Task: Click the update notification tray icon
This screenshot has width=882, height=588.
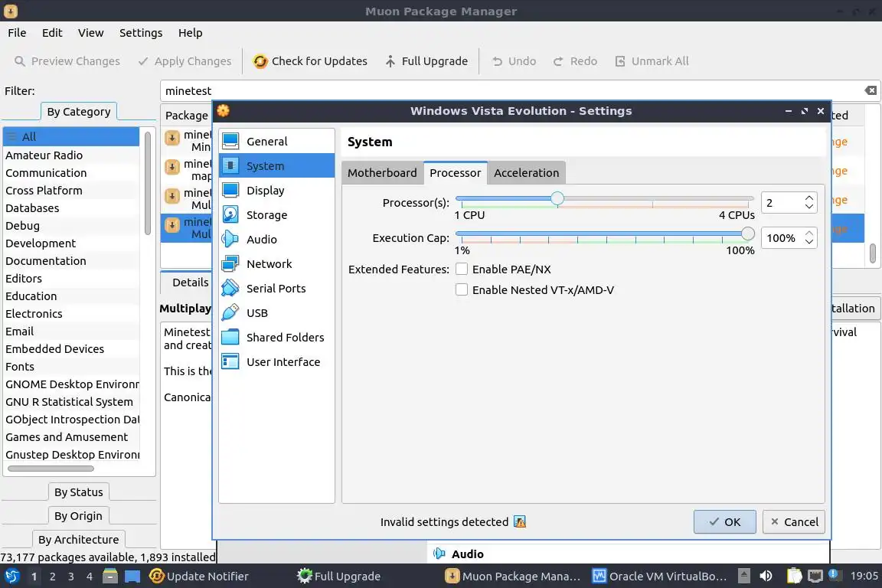Action: 835,574
